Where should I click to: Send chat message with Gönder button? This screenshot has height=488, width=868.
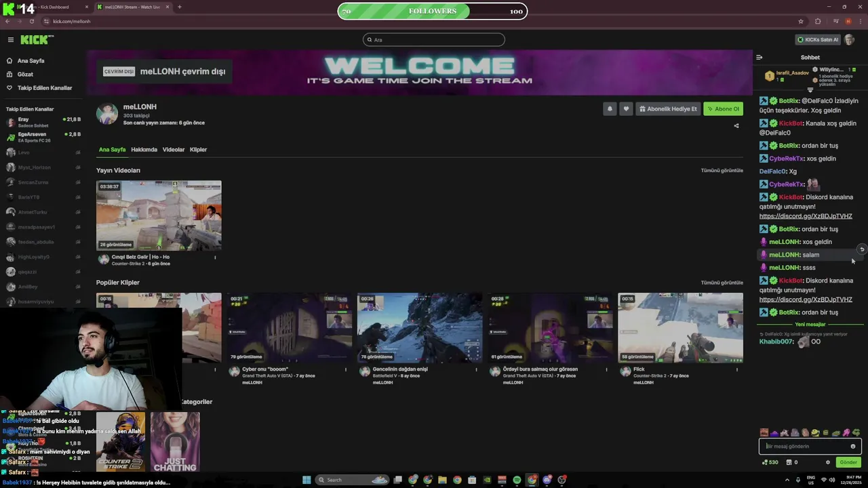tap(848, 462)
